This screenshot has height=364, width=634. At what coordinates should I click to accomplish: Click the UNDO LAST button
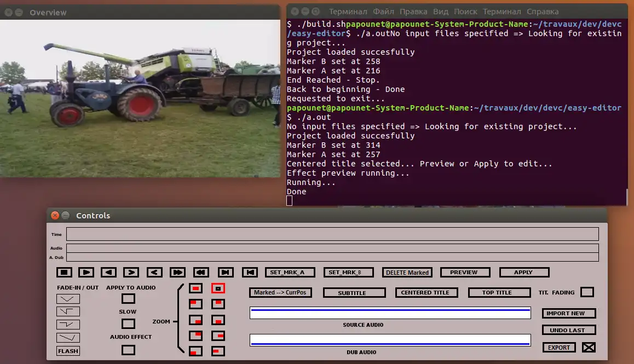click(569, 330)
